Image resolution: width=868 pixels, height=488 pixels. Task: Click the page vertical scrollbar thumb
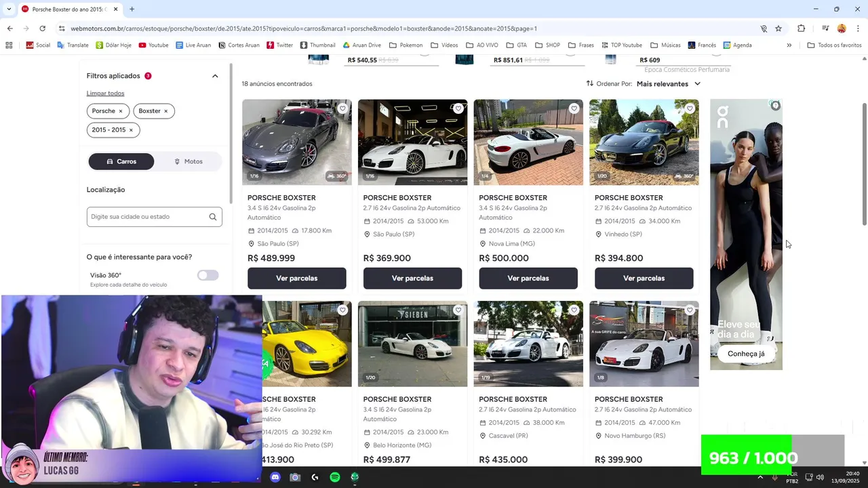[864, 164]
